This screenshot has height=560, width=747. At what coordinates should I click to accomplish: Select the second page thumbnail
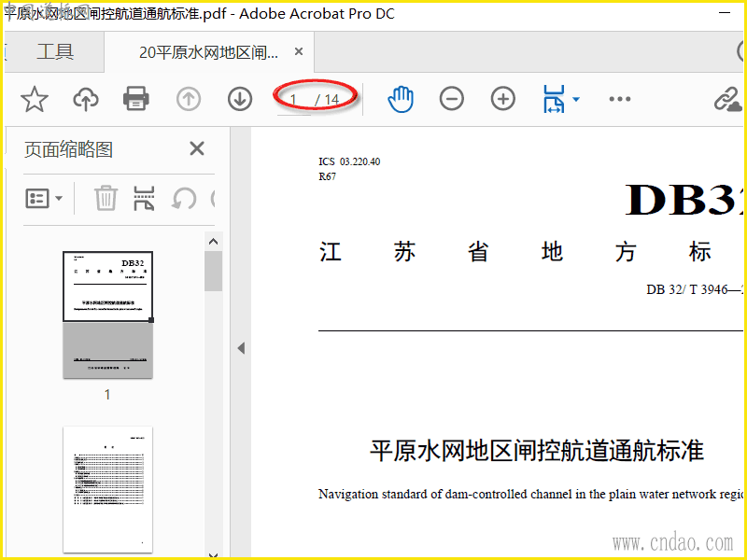tap(107, 489)
